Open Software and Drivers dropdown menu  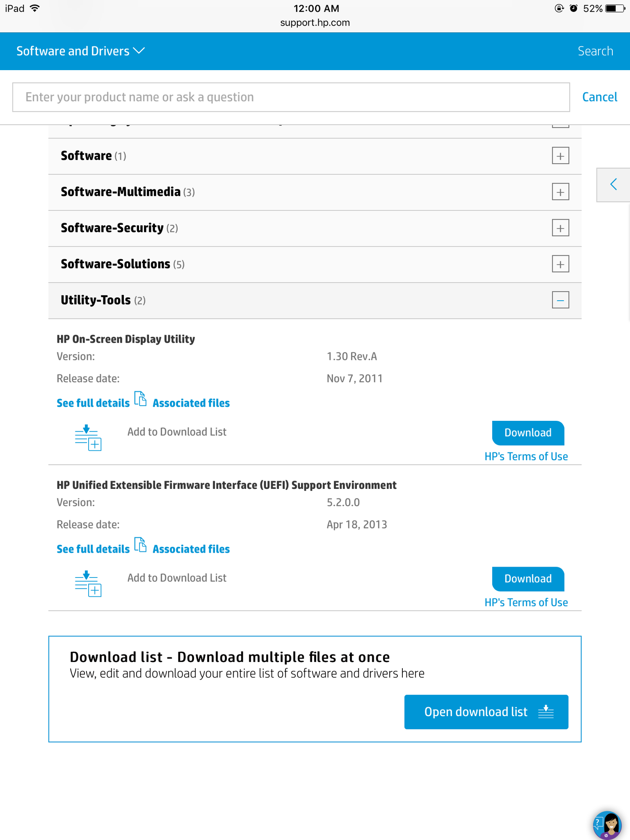pos(81,51)
